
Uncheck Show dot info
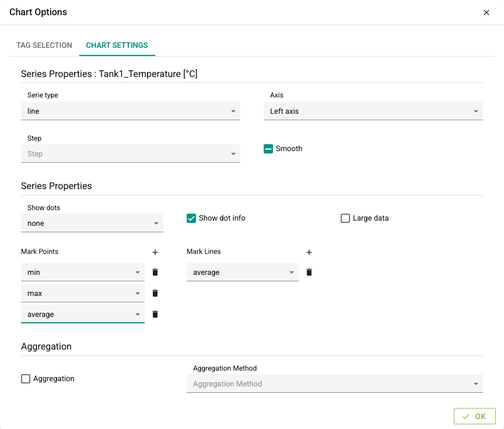click(x=191, y=218)
